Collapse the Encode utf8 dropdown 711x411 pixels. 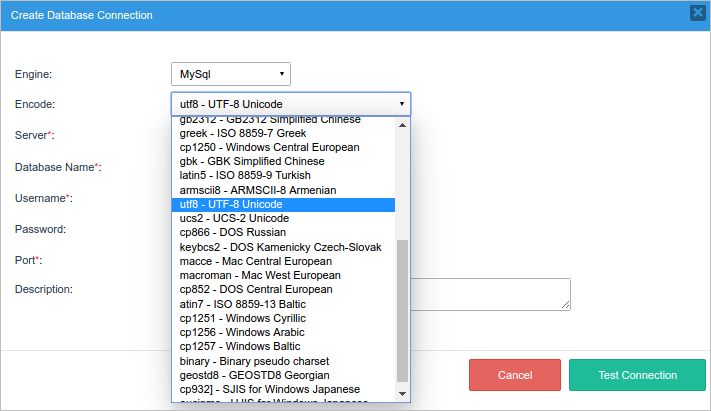click(290, 104)
